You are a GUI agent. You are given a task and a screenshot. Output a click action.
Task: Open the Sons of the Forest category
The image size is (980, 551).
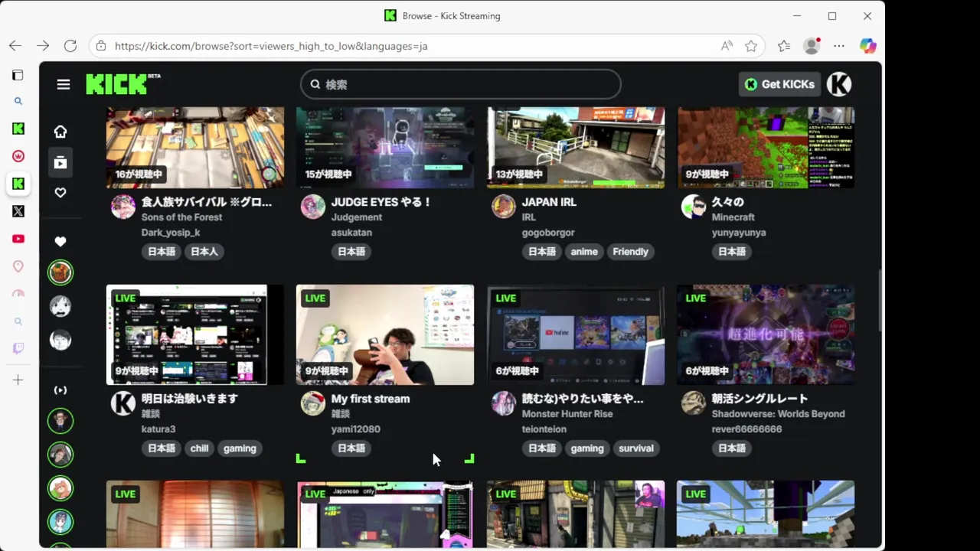181,217
